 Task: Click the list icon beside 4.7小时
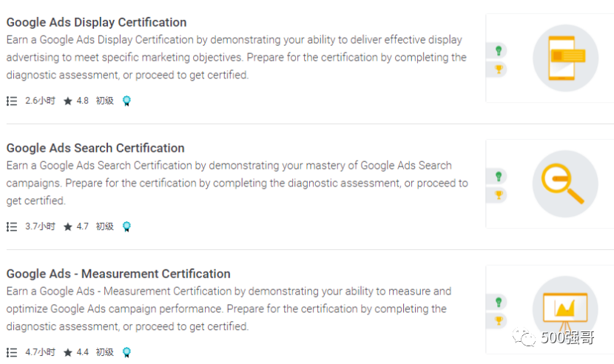12,353
